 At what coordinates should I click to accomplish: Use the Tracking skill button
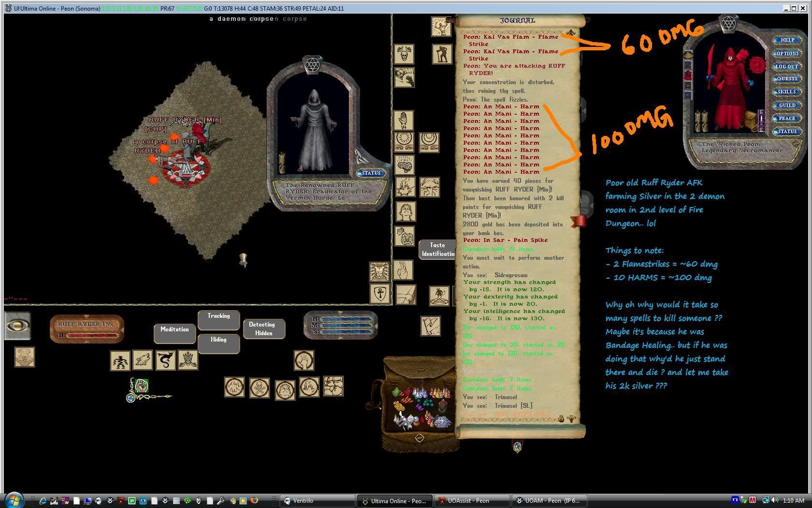coord(218,320)
